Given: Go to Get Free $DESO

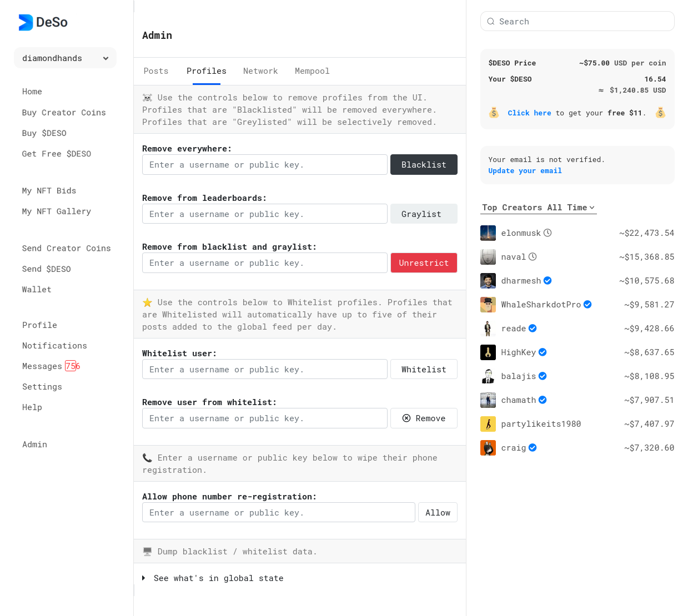Looking at the screenshot, I should pyautogui.click(x=57, y=154).
